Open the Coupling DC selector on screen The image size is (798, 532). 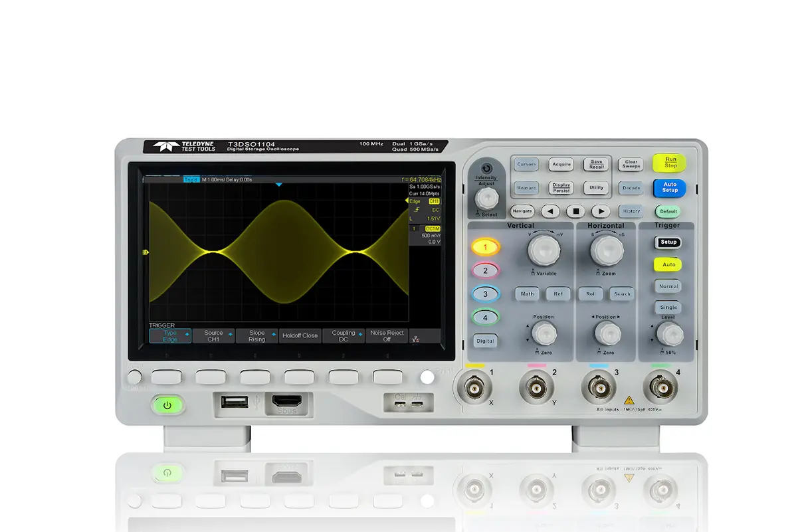344,336
